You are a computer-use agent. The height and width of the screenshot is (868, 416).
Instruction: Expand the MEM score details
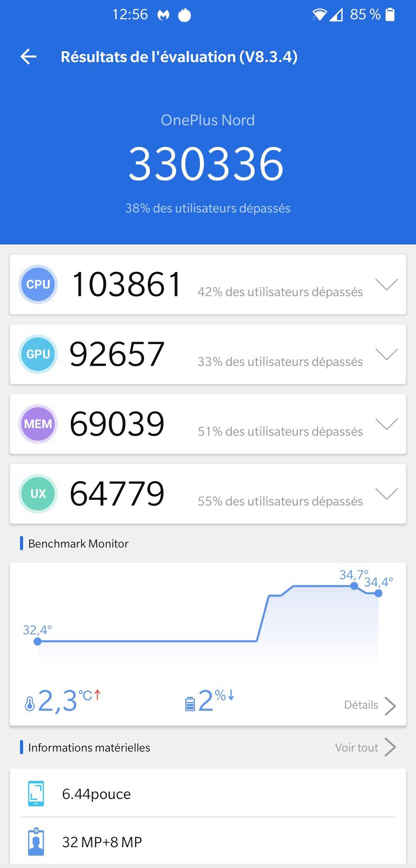386,424
